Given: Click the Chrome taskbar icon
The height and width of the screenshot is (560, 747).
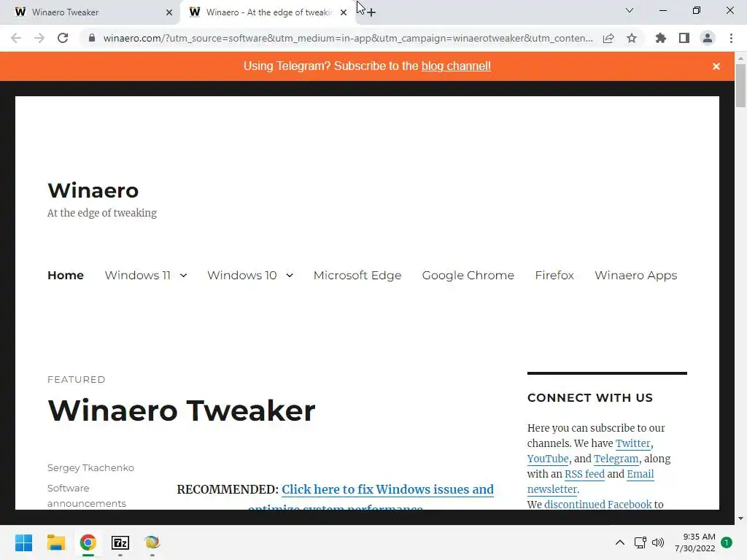Looking at the screenshot, I should pyautogui.click(x=88, y=542).
